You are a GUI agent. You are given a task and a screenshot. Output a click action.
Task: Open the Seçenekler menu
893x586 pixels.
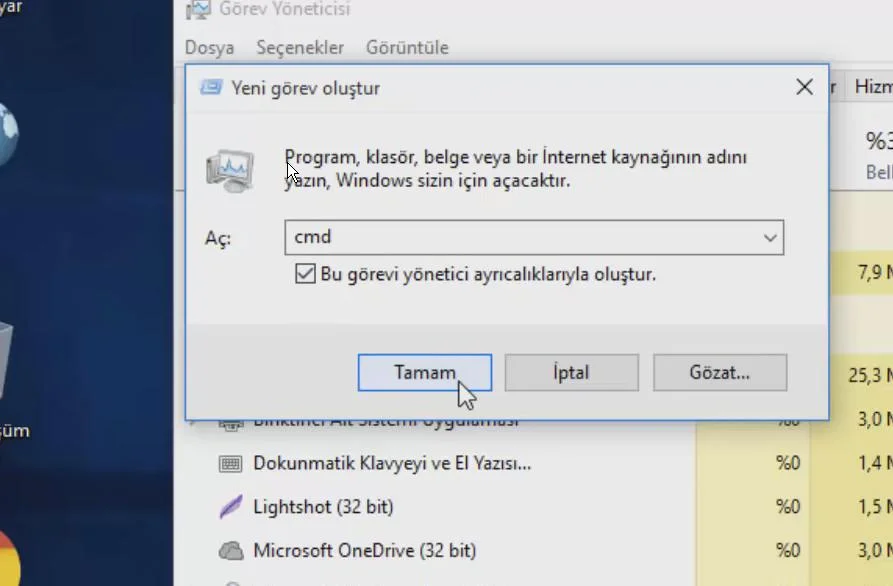pyautogui.click(x=300, y=48)
